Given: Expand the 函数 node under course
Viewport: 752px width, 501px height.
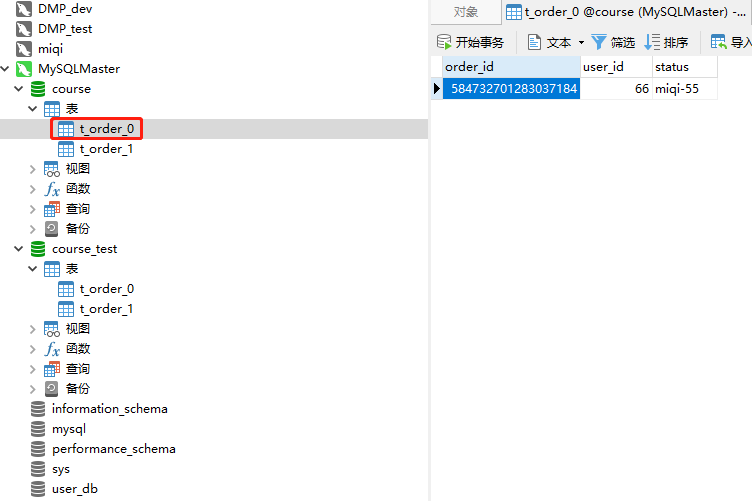Looking at the screenshot, I should pos(33,189).
